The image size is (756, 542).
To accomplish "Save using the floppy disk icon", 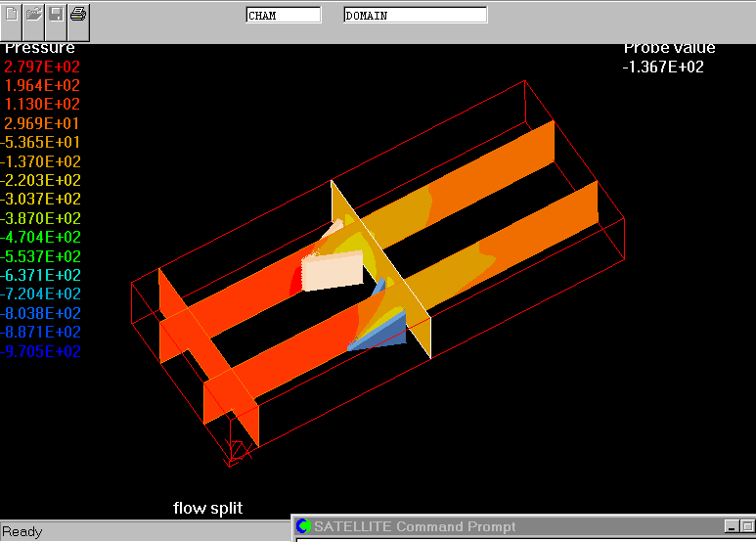I will pyautogui.click(x=57, y=15).
